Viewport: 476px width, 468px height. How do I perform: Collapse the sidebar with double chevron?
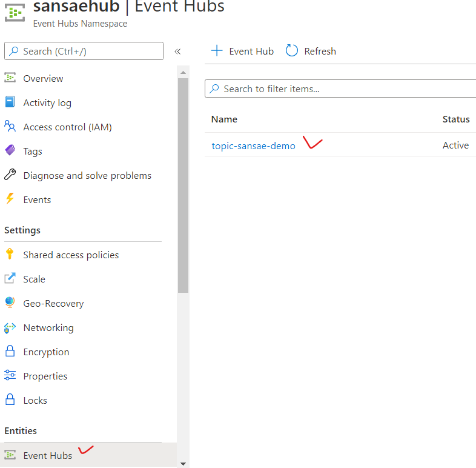pos(177,52)
